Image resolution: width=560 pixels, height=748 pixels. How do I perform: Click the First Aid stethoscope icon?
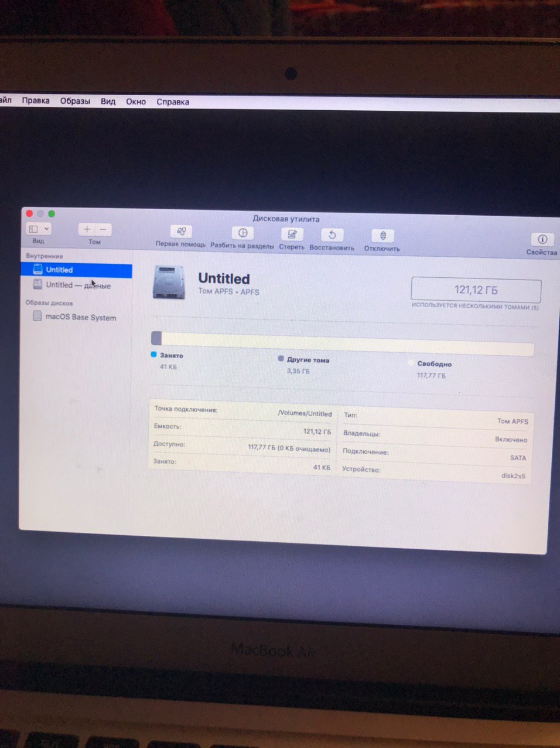tap(181, 232)
